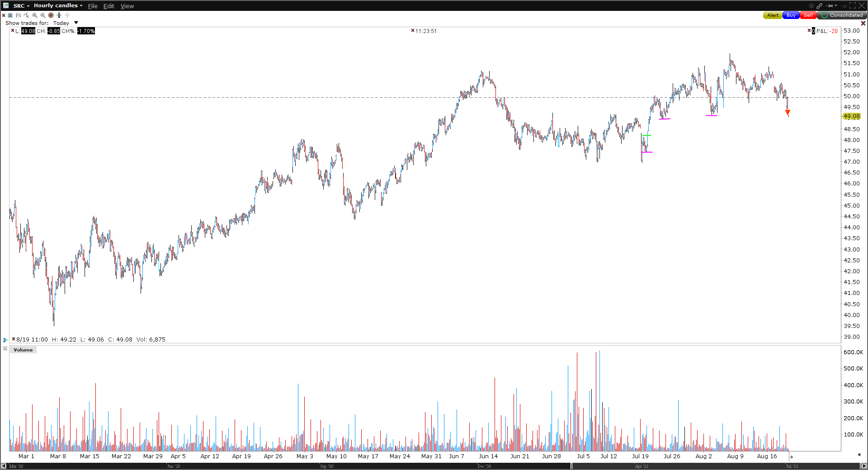Expand the Show trades for Today dropdown
Viewport: 868px width, 470px height.
pos(66,23)
